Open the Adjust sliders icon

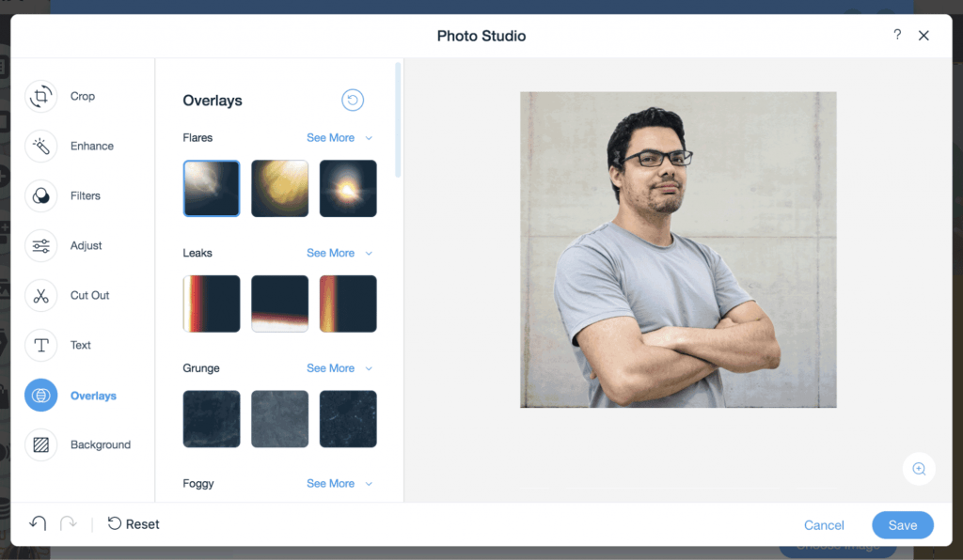41,246
